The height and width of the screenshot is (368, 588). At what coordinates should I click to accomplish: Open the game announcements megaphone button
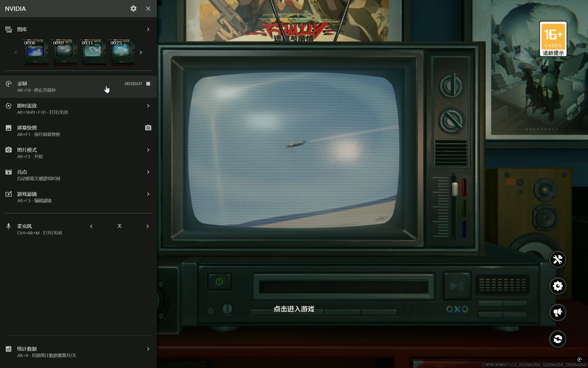558,312
